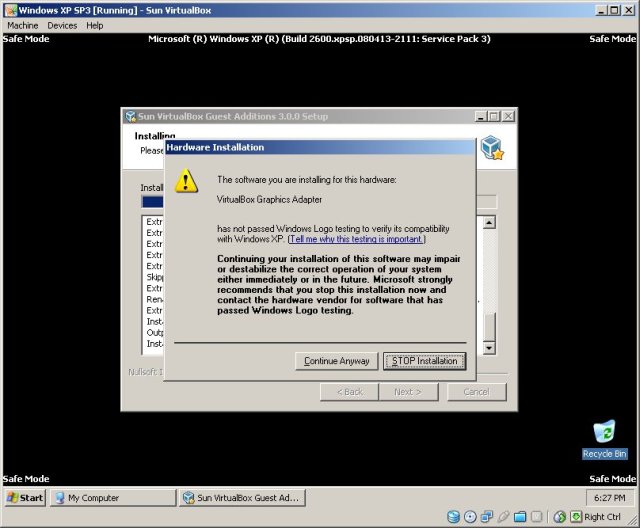Click the Continue Anyway button
This screenshot has height=528, width=640.
click(337, 361)
